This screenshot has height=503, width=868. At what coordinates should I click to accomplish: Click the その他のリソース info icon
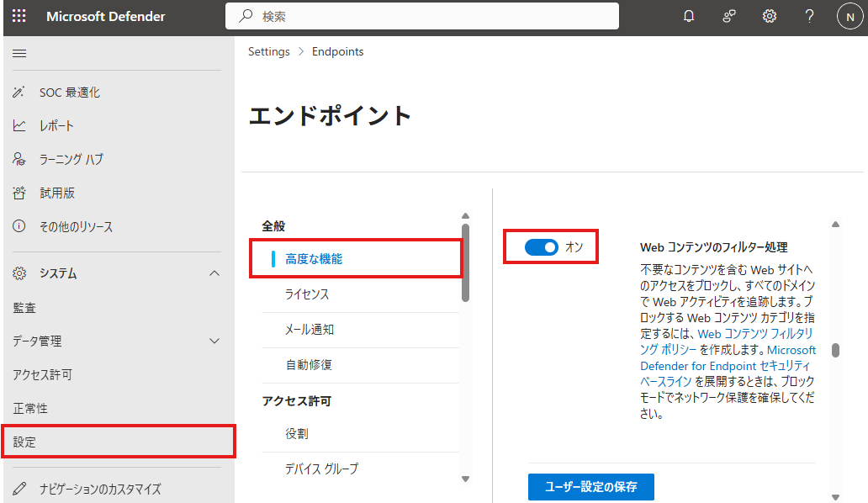19,226
